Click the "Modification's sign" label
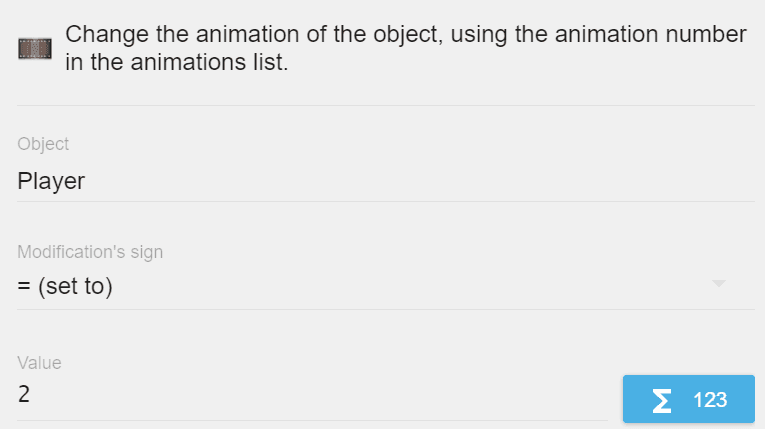 [x=90, y=252]
